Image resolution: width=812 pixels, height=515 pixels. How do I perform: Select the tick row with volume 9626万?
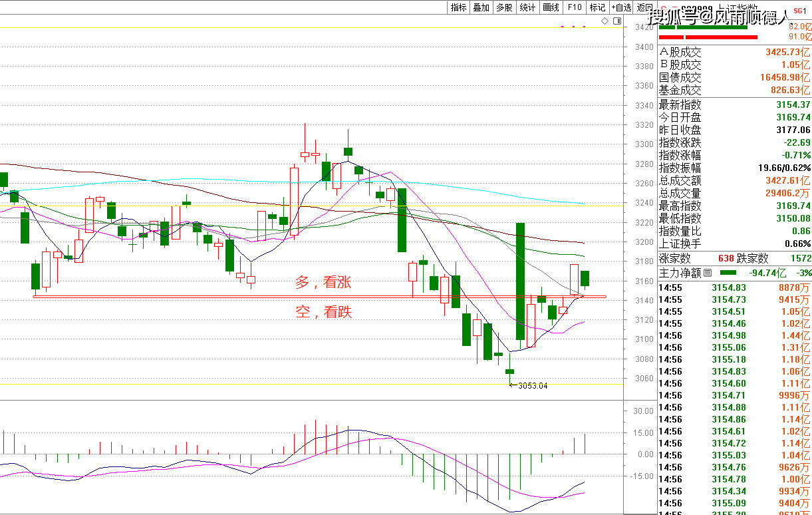[735, 467]
